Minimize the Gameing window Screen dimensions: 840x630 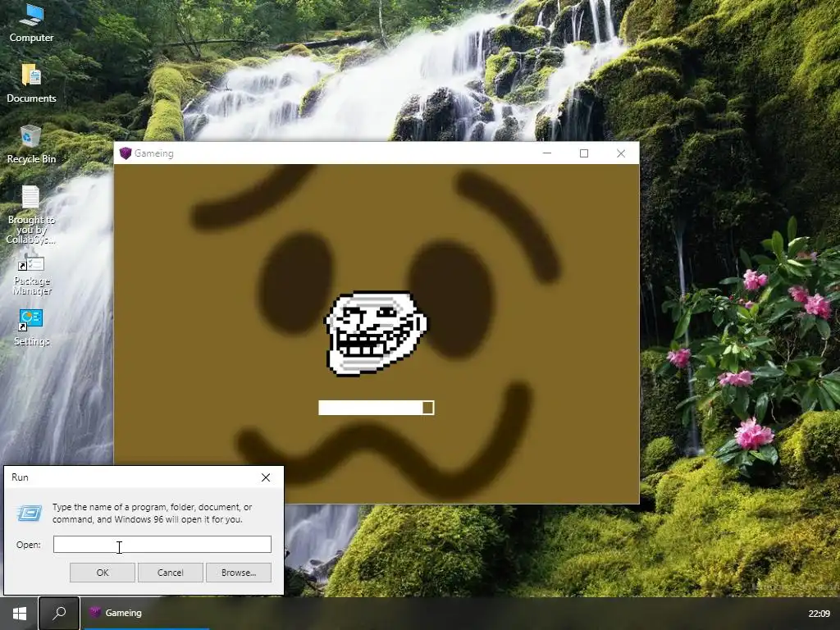tap(547, 153)
